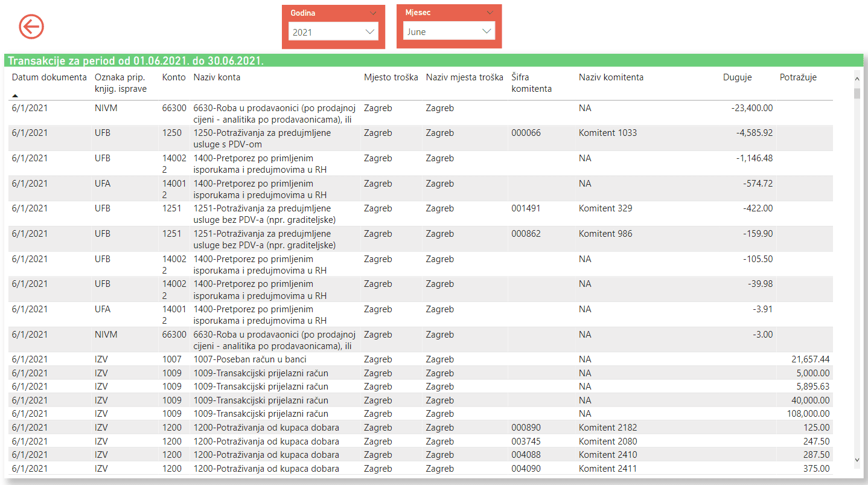Select the Komitent 329 cell
The height and width of the screenshot is (485, 868).
(605, 208)
